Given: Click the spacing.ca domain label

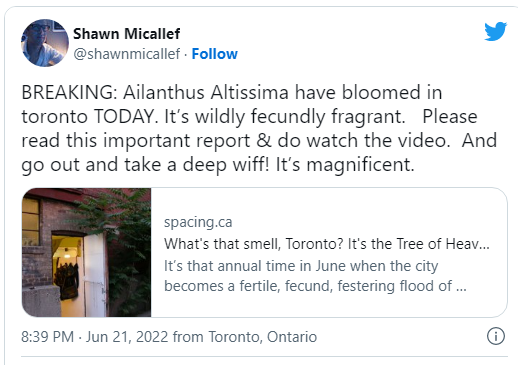Looking at the screenshot, I should pos(198,222).
